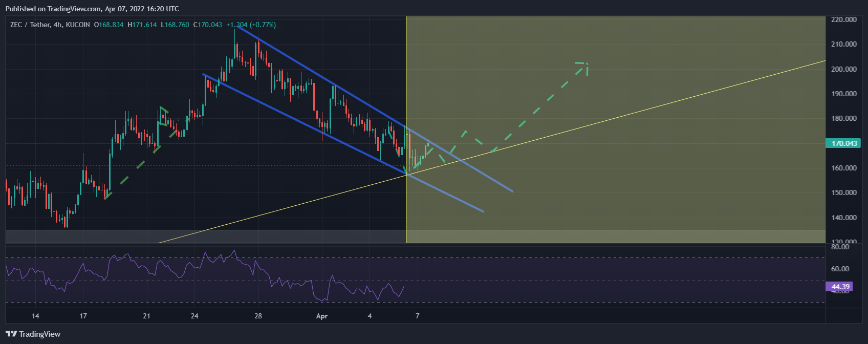Click the current price label 170.043
The height and width of the screenshot is (344, 868).
843,143
